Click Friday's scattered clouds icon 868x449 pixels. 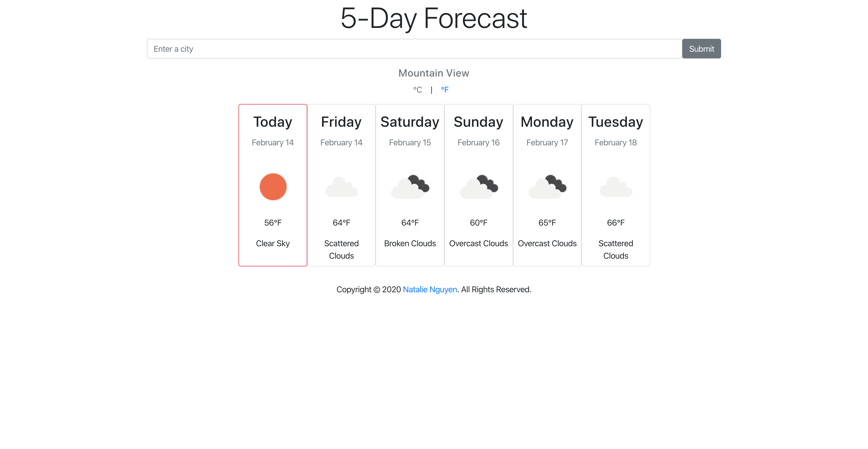341,187
